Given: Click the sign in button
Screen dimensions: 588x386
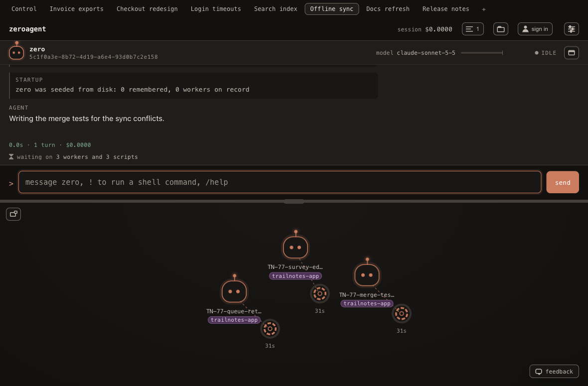Looking at the screenshot, I should click(535, 29).
